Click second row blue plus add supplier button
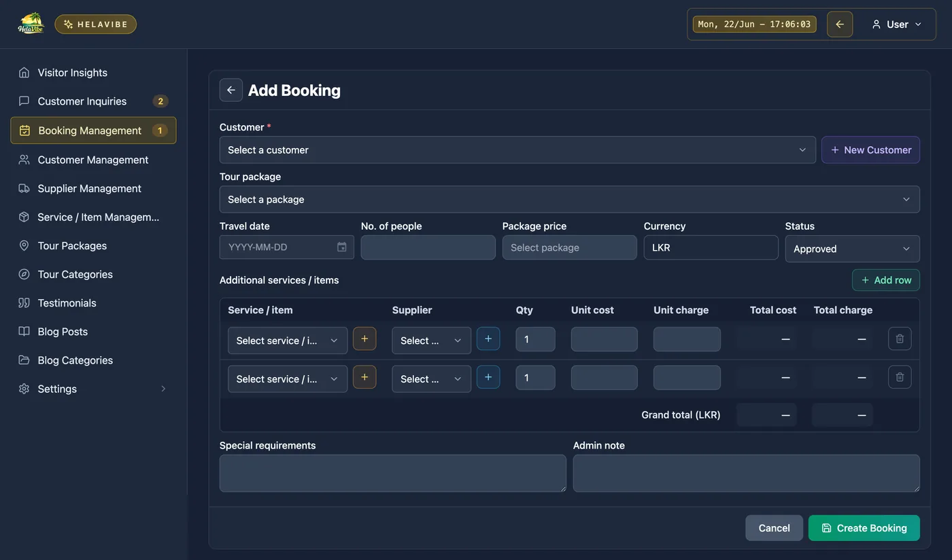The image size is (952, 560). (x=488, y=377)
